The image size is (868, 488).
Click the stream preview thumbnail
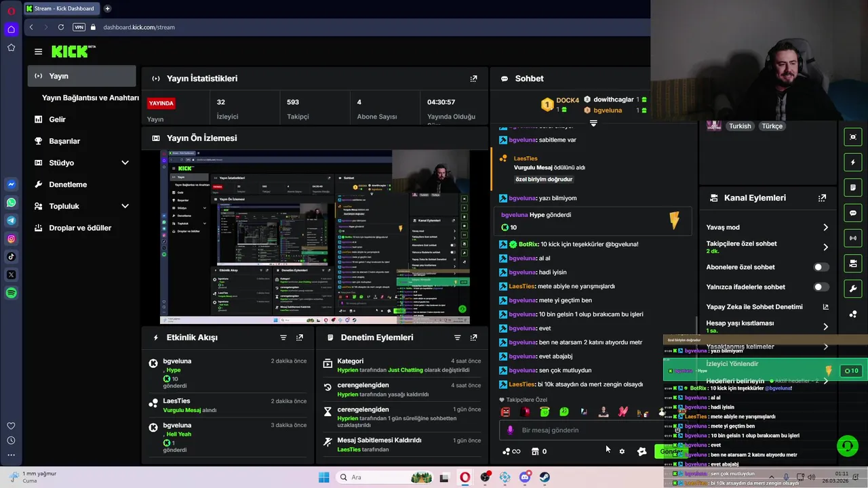click(x=315, y=237)
